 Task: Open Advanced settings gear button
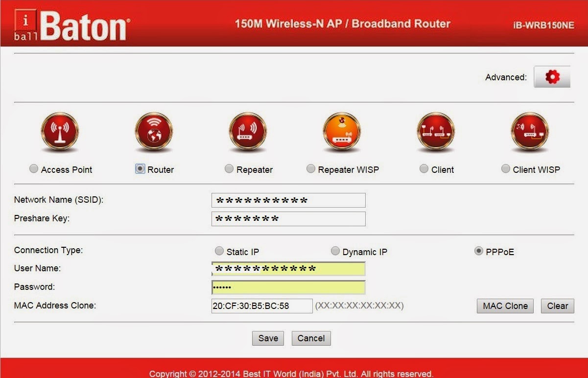(x=552, y=77)
